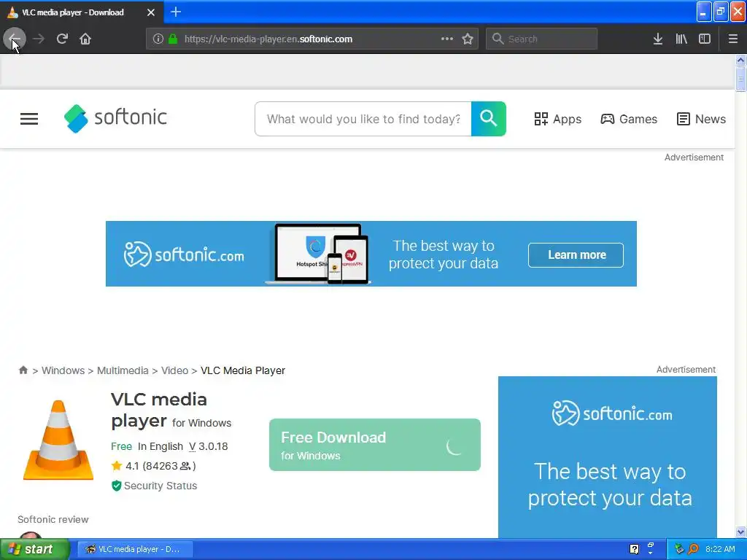The image size is (747, 560).
Task: Show site information icon in address bar
Action: [158, 39]
